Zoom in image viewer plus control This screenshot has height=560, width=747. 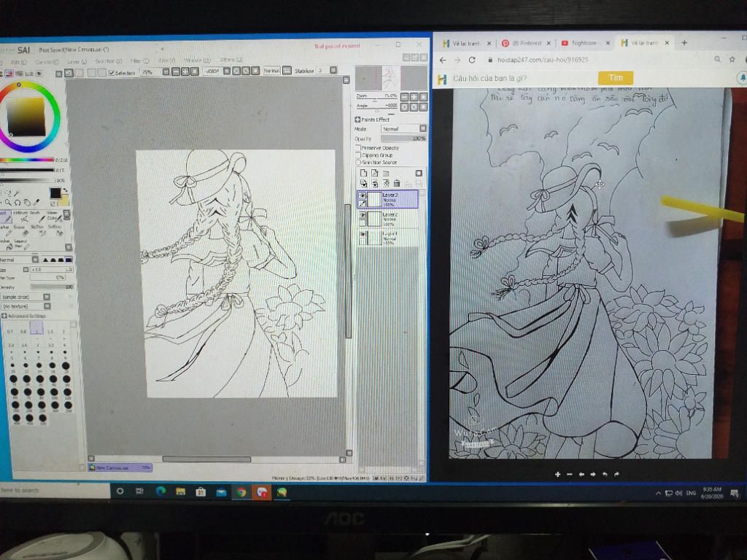click(x=557, y=474)
